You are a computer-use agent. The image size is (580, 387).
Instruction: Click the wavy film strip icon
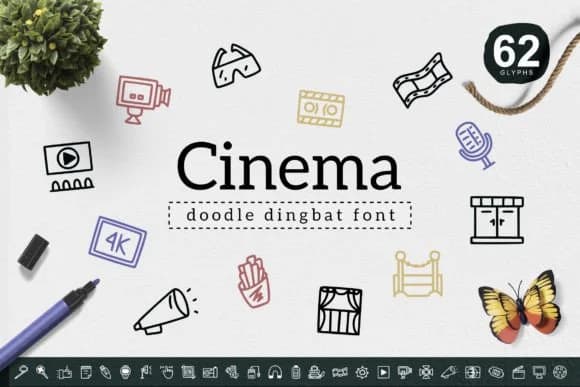pyautogui.click(x=422, y=81)
